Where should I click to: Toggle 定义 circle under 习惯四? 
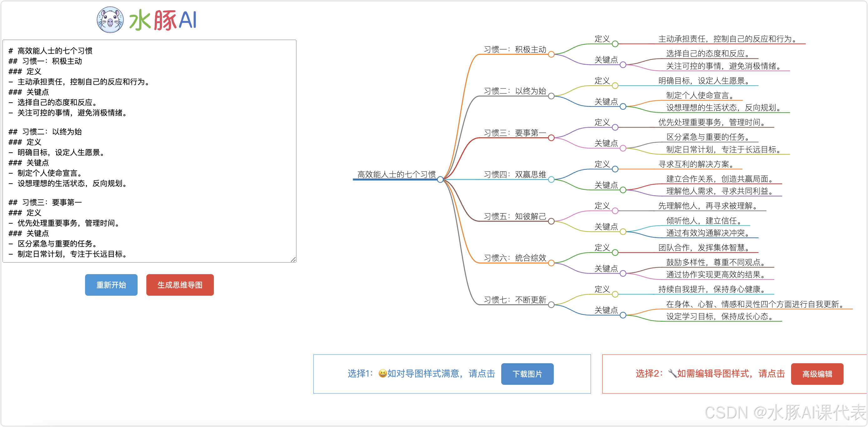(615, 169)
